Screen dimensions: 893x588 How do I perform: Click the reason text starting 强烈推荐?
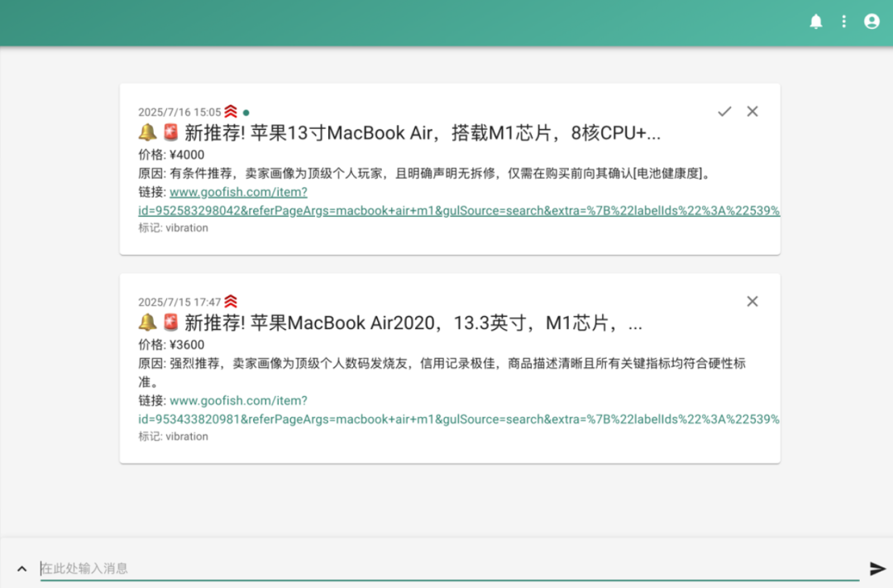pyautogui.click(x=442, y=372)
